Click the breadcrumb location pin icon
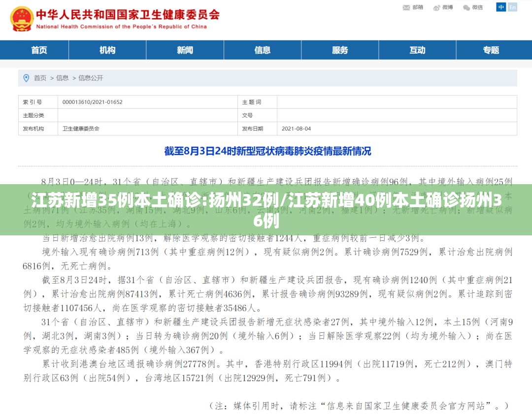Viewport: 532px width, 420px height. (26, 78)
